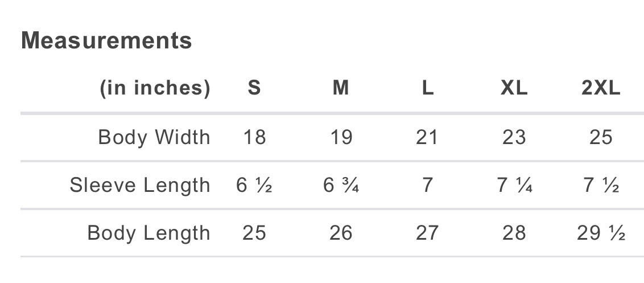Select the L size column header
This screenshot has height=283, width=644.
pyautogui.click(x=428, y=88)
